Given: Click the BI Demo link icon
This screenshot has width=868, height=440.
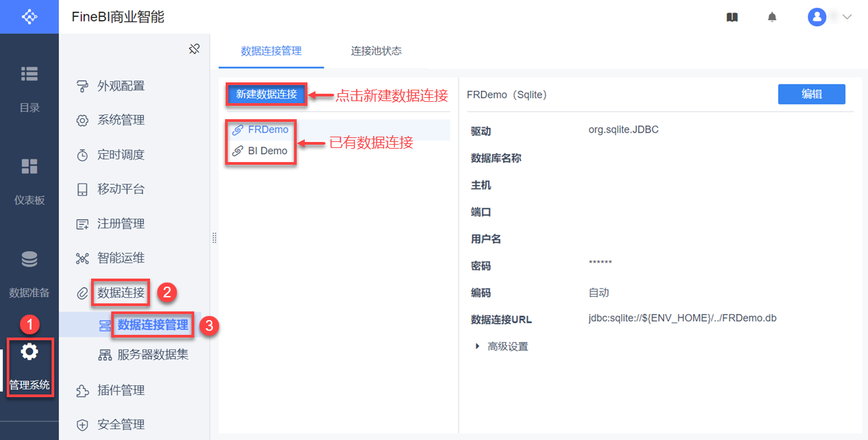Looking at the screenshot, I should 237,151.
